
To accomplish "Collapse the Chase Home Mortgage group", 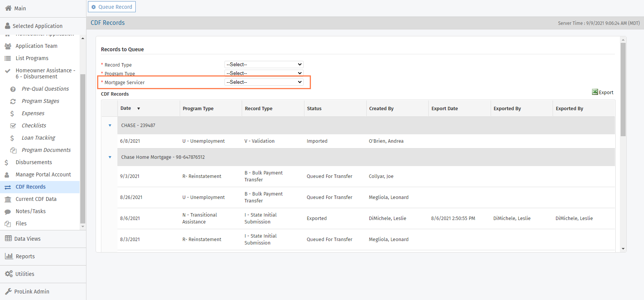I will coord(110,157).
